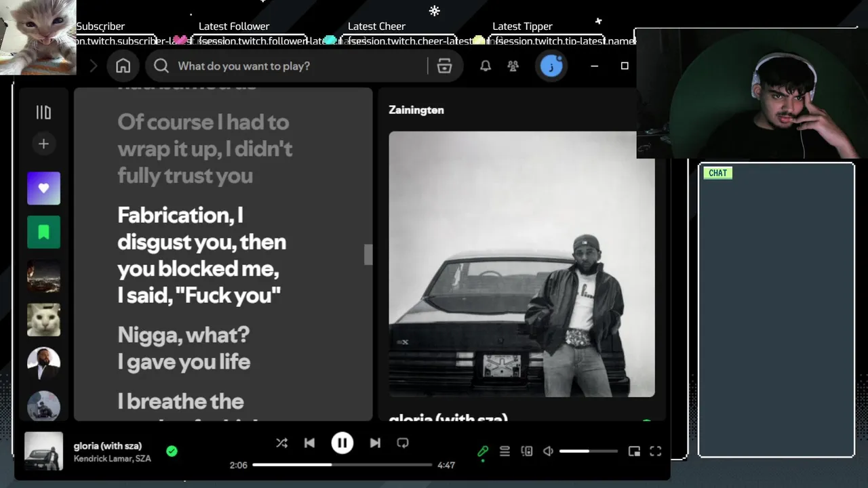Skip to previous track
This screenshot has height=488, width=868.
coord(309,443)
